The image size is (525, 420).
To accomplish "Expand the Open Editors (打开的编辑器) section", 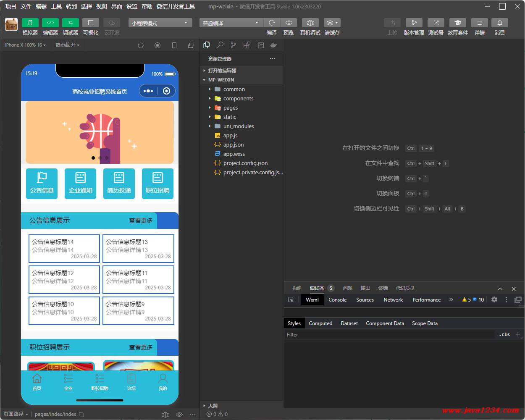I will [242, 71].
